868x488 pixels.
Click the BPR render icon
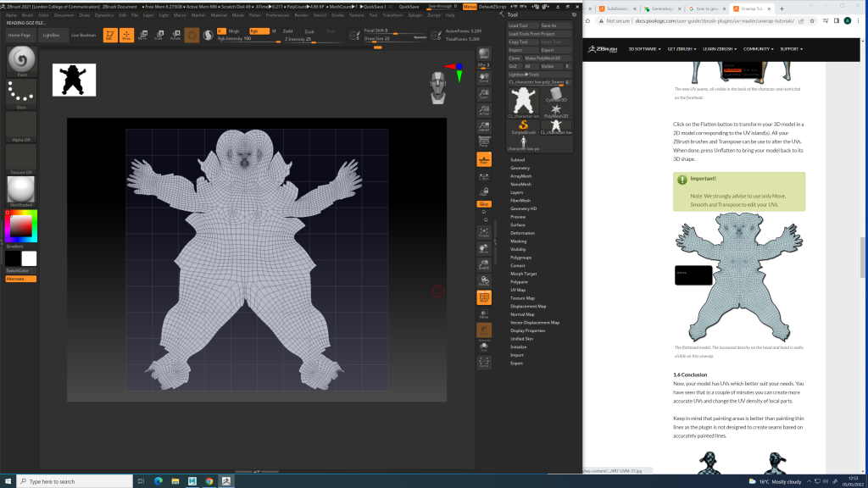484,53
